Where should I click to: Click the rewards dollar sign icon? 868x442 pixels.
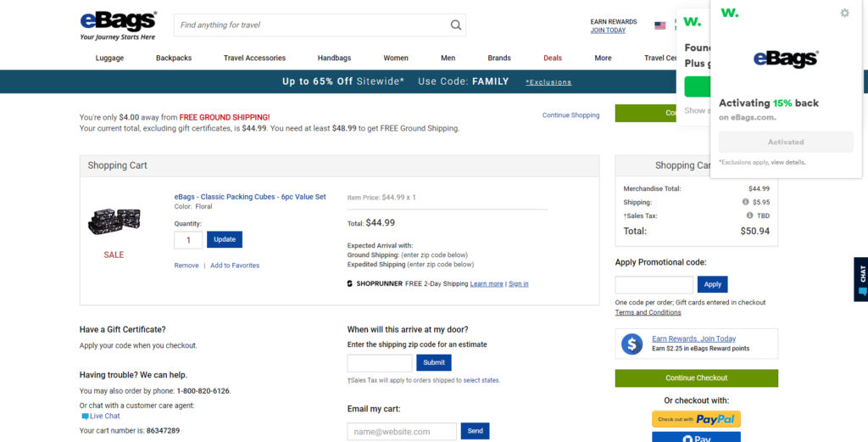click(x=632, y=344)
